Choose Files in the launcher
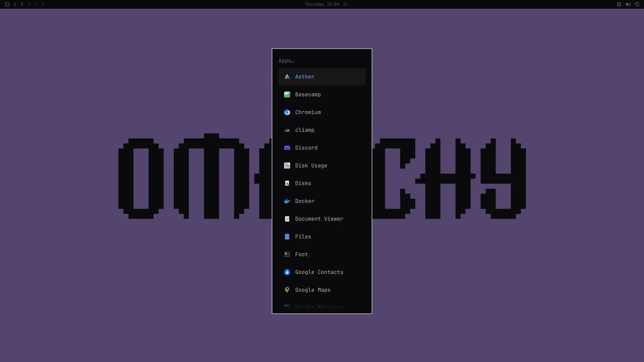 pos(322,237)
